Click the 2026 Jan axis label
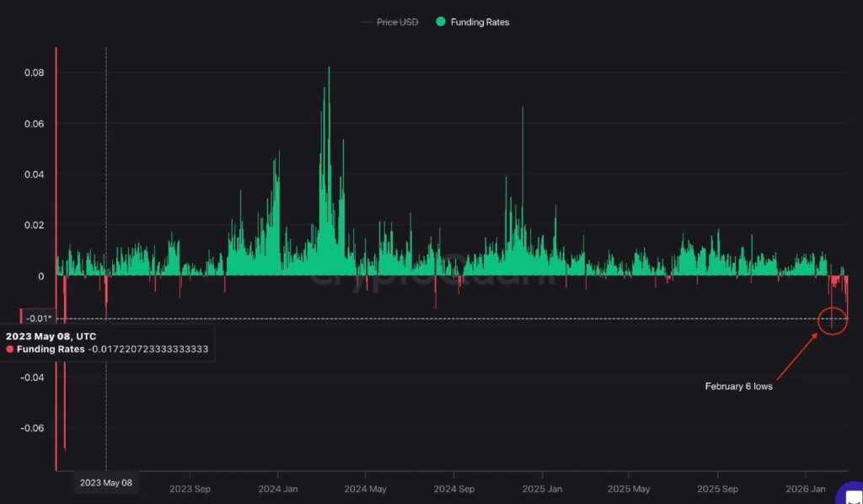Image resolution: width=863 pixels, height=504 pixels. pos(807,488)
